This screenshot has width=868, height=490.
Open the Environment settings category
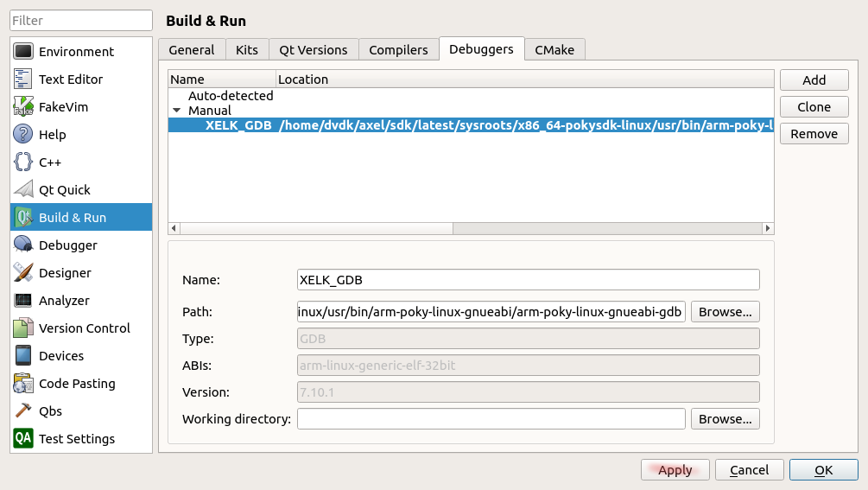click(x=76, y=52)
